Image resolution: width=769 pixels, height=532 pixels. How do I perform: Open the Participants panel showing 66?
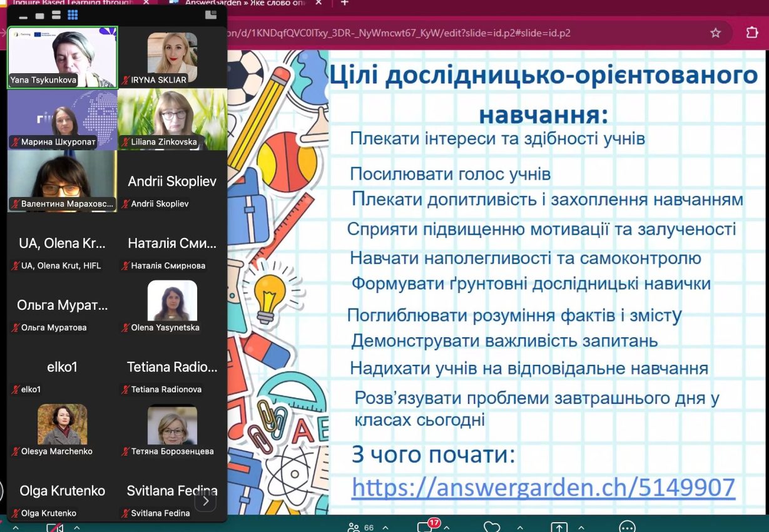point(361,527)
